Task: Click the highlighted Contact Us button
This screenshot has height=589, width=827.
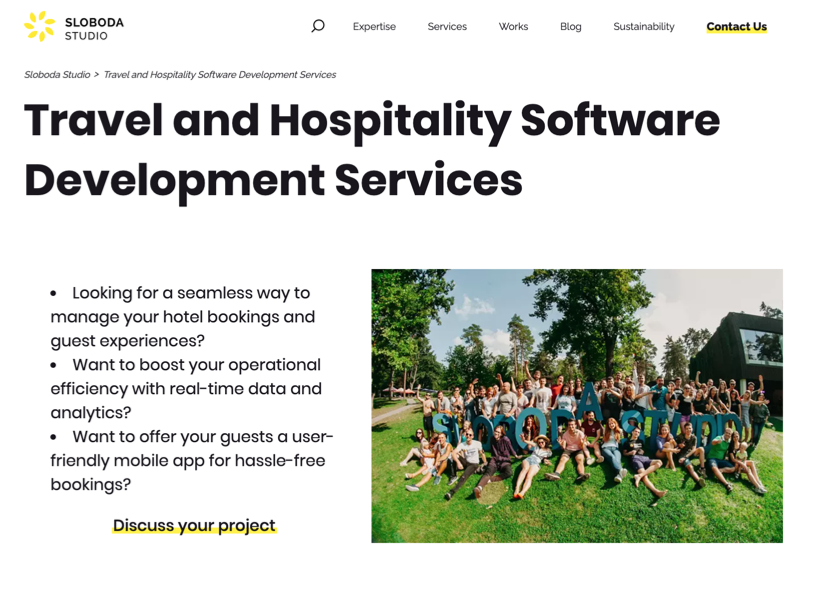Action: click(x=737, y=26)
